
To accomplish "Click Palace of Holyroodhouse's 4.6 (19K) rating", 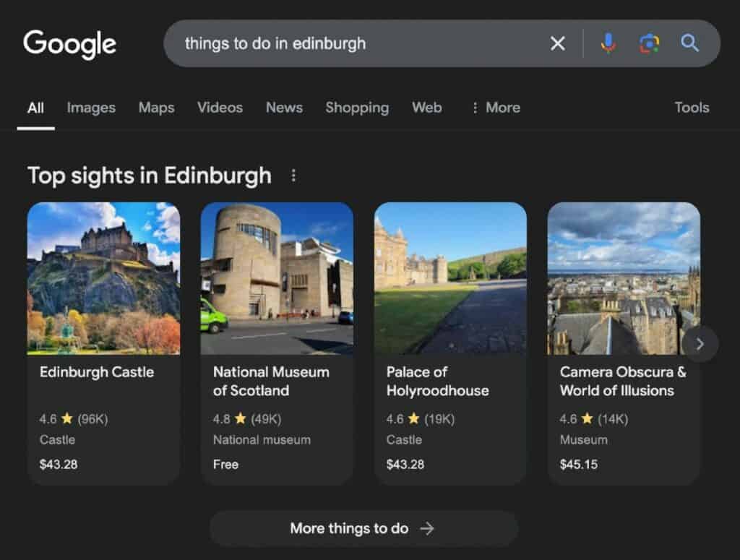I will click(x=421, y=419).
